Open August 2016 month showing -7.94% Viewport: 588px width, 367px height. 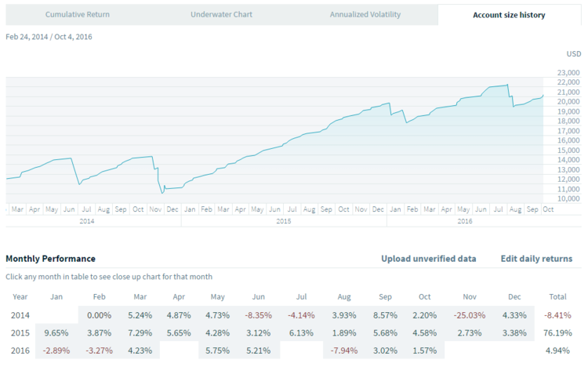[343, 349]
